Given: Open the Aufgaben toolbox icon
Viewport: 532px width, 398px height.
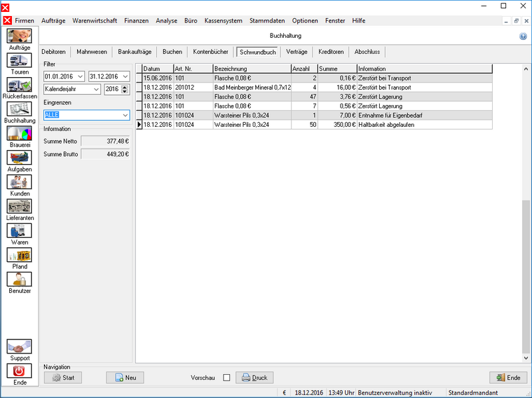Looking at the screenshot, I should tap(19, 157).
